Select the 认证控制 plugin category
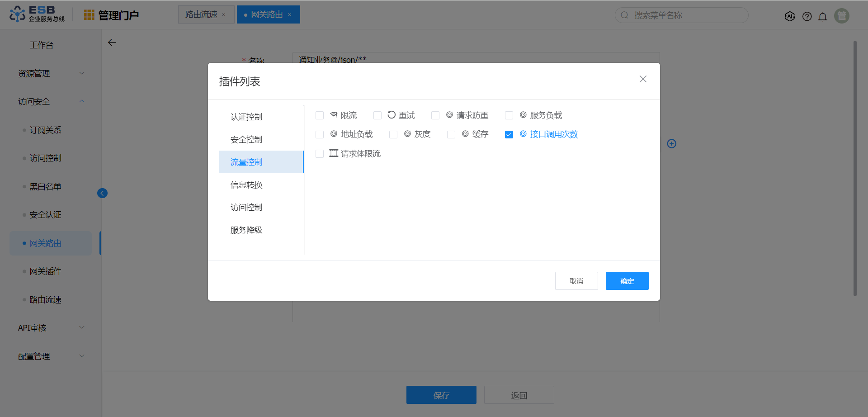Image resolution: width=868 pixels, height=417 pixels. click(246, 117)
